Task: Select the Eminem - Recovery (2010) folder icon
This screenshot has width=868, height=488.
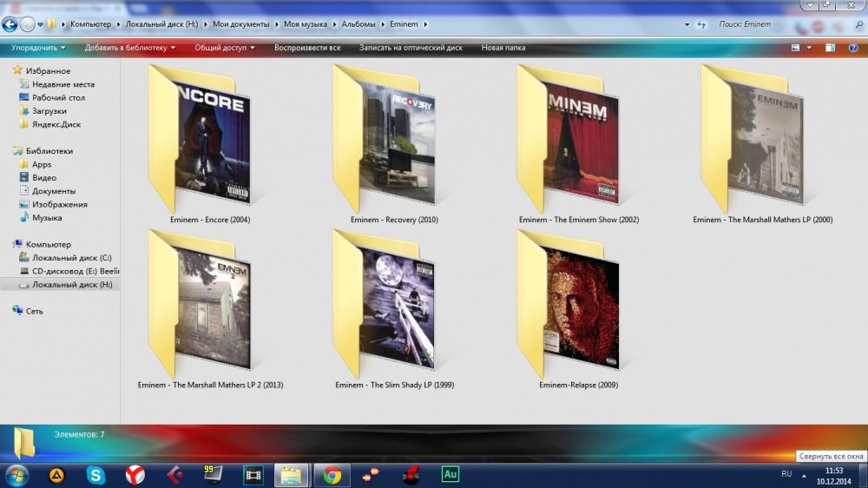Action: (385, 138)
